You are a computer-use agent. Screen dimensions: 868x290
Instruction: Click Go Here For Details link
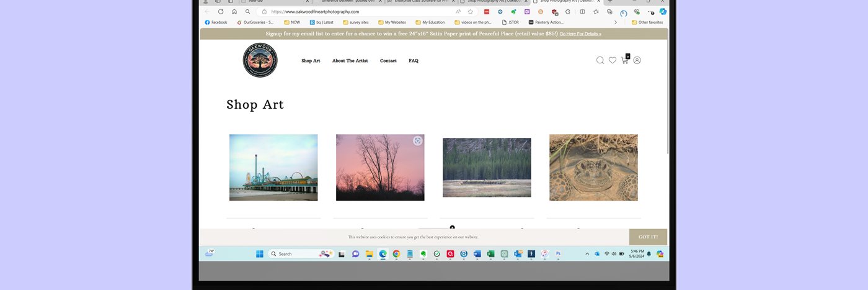pyautogui.click(x=580, y=34)
